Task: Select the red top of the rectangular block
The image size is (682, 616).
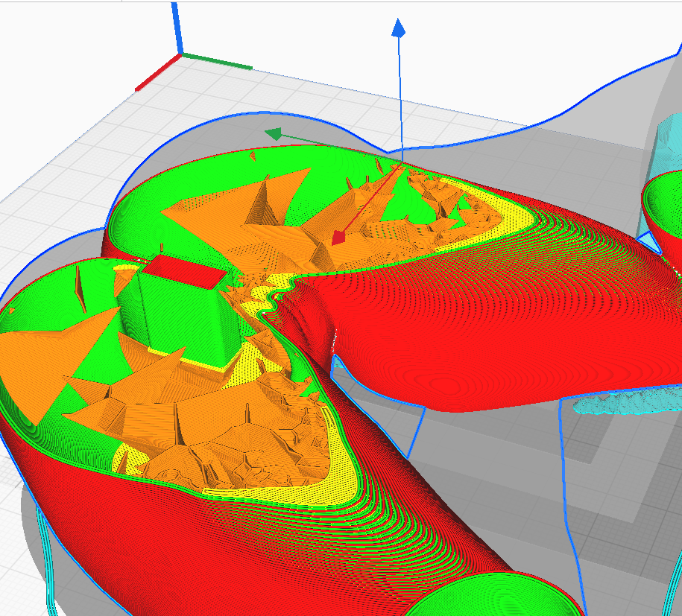Action: tap(184, 270)
